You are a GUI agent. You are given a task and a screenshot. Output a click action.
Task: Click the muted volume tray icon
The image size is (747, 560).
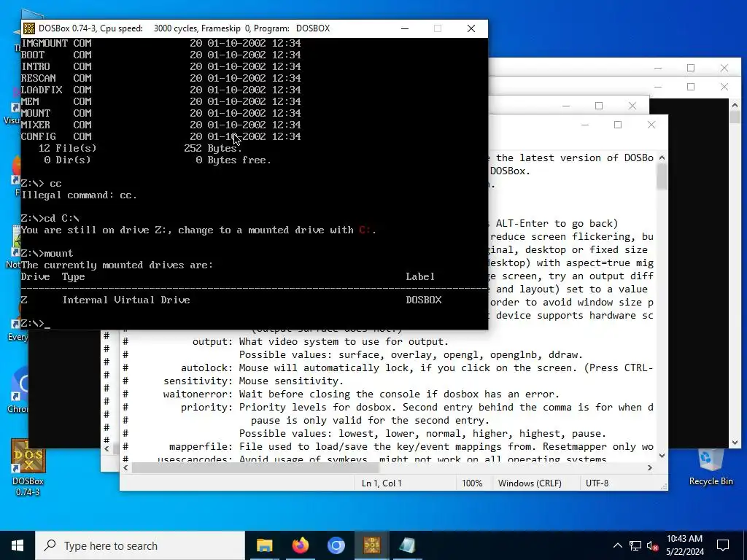(652, 545)
